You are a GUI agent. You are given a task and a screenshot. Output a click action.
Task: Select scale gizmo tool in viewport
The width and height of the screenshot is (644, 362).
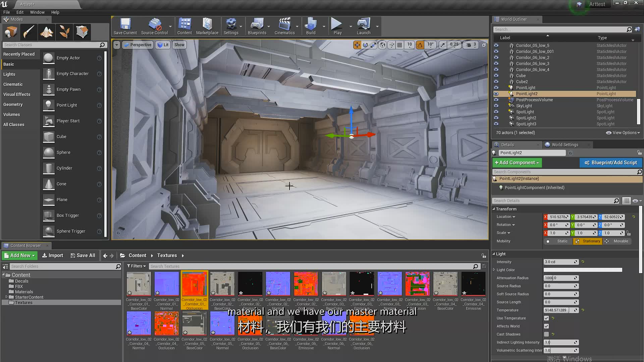373,45
